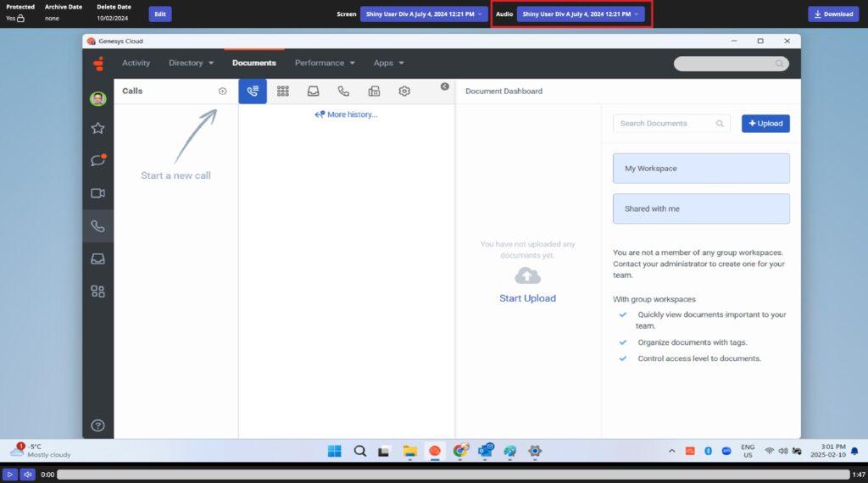Expand the Performance menu
Viewport: 868px width, 483px height.
(325, 63)
